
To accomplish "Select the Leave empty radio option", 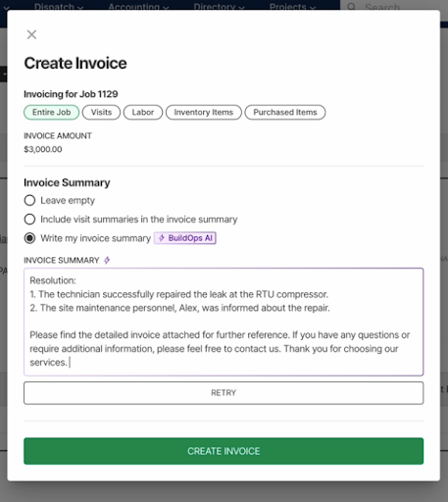I will (x=29, y=200).
